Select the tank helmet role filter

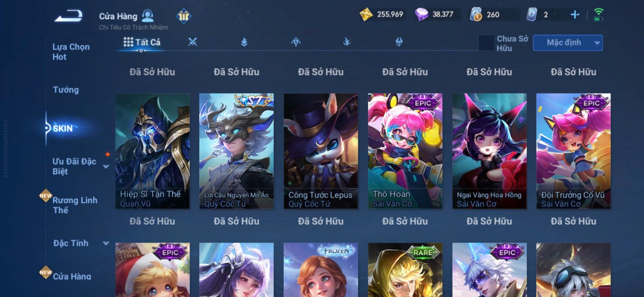(x=399, y=42)
